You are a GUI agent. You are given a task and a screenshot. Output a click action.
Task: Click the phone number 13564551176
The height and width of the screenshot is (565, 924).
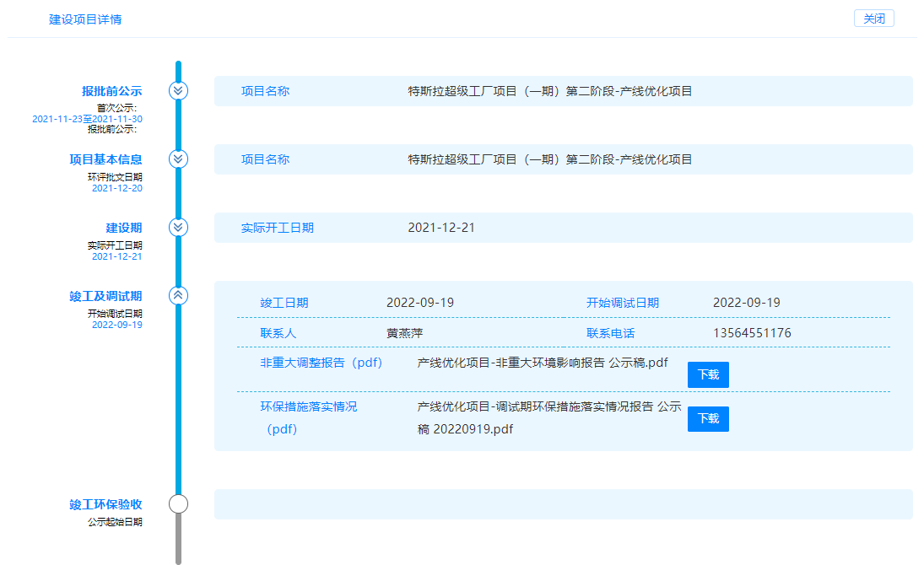752,333
